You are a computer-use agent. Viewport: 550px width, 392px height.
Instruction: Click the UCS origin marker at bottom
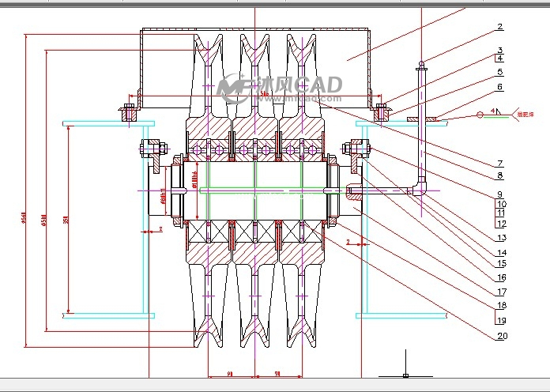405,375
